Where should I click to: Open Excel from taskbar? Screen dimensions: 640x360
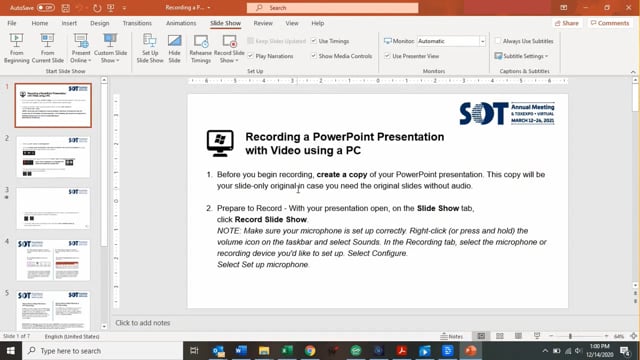(287, 351)
